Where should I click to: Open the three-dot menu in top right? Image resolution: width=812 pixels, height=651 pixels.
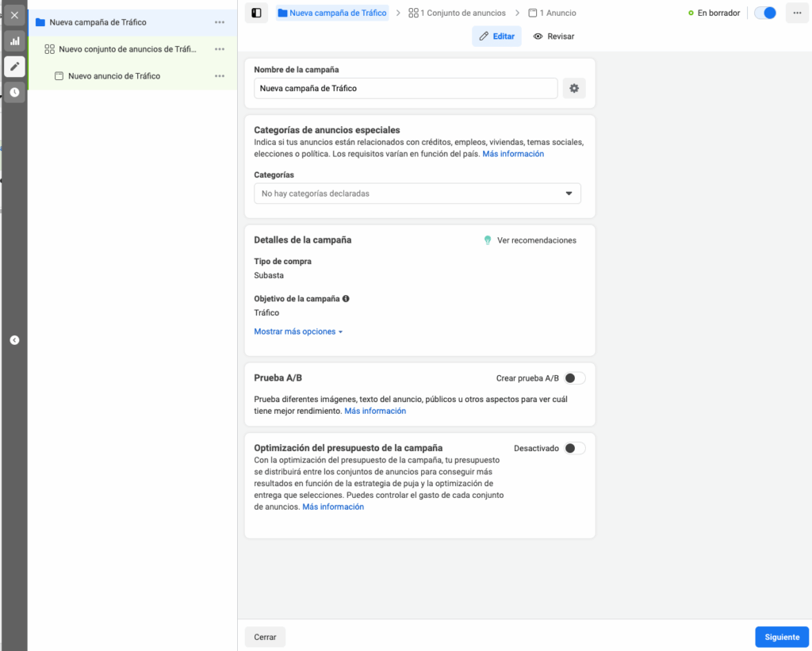click(797, 13)
